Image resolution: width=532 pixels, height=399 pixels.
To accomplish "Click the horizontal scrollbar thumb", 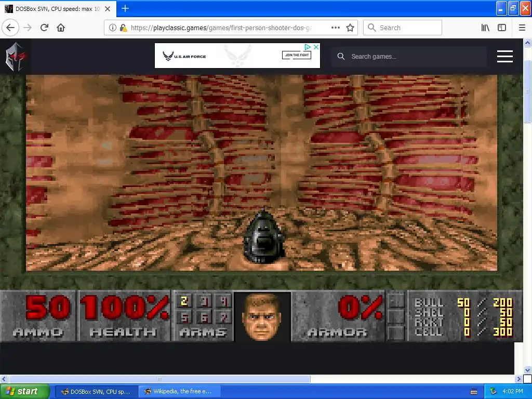I will 159,379.
